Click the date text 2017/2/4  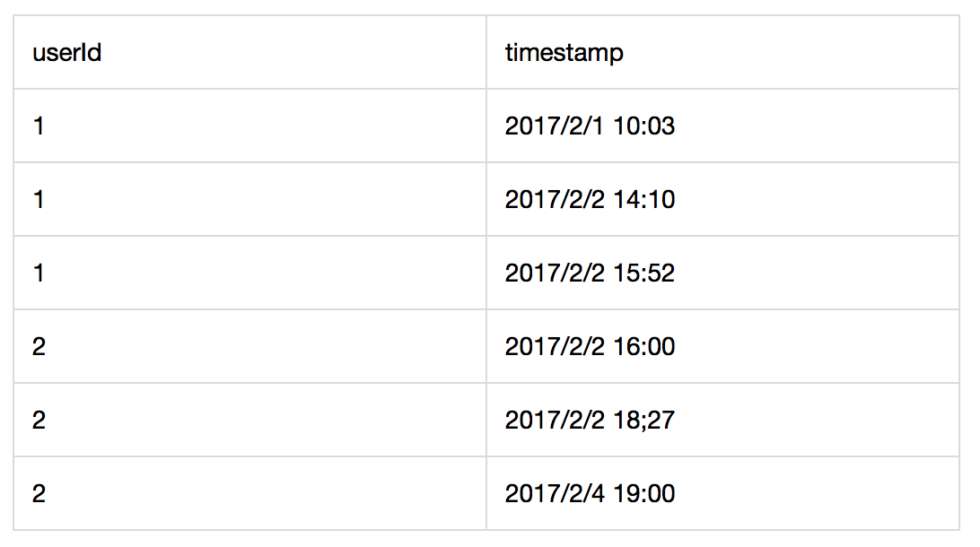(555, 494)
